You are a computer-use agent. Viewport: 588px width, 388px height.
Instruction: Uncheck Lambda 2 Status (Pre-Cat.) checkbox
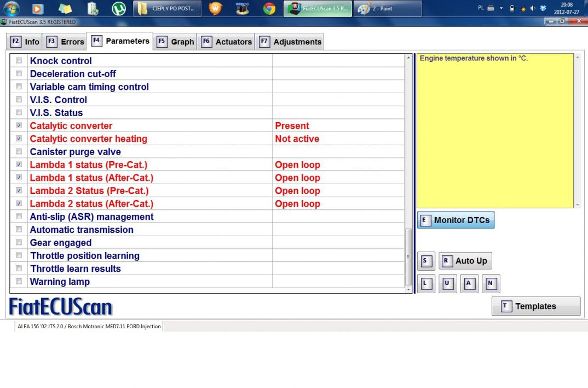[19, 191]
